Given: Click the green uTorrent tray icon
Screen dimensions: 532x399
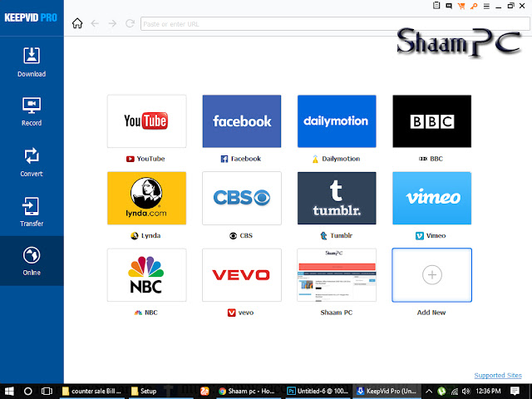Looking at the screenshot, I should [441, 392].
